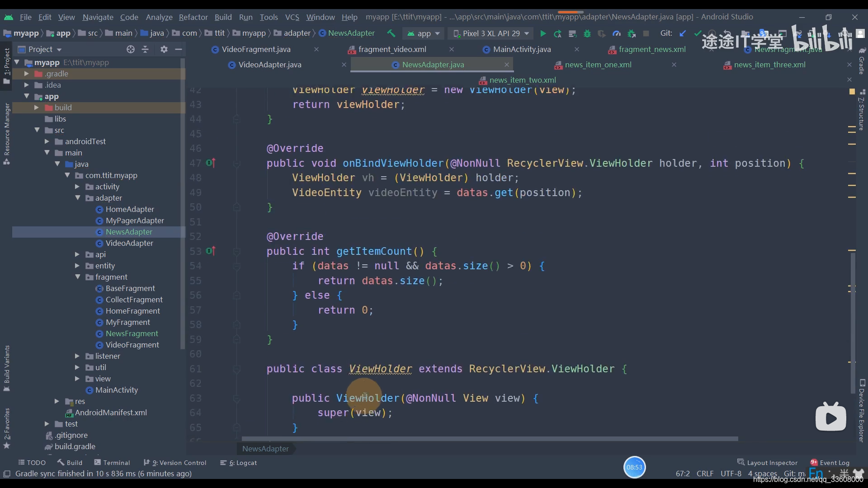Open the Pixel 3 XL API 29 device dropdown
Screen dimensions: 868x488
pyautogui.click(x=491, y=33)
